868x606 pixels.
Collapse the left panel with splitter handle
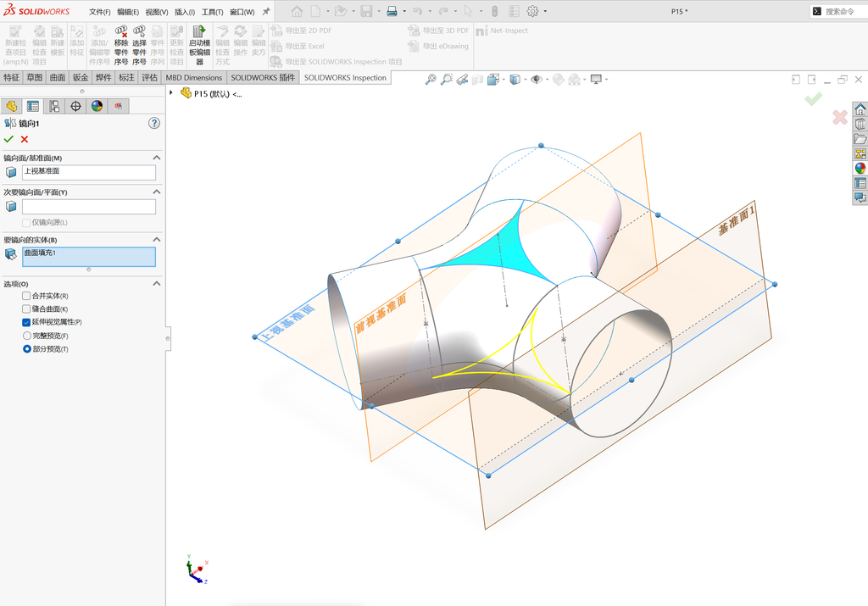[168, 338]
